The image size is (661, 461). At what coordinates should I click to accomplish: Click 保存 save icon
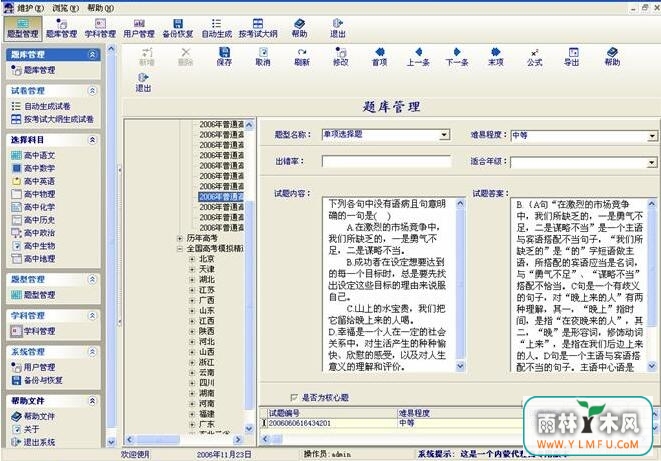click(x=224, y=57)
